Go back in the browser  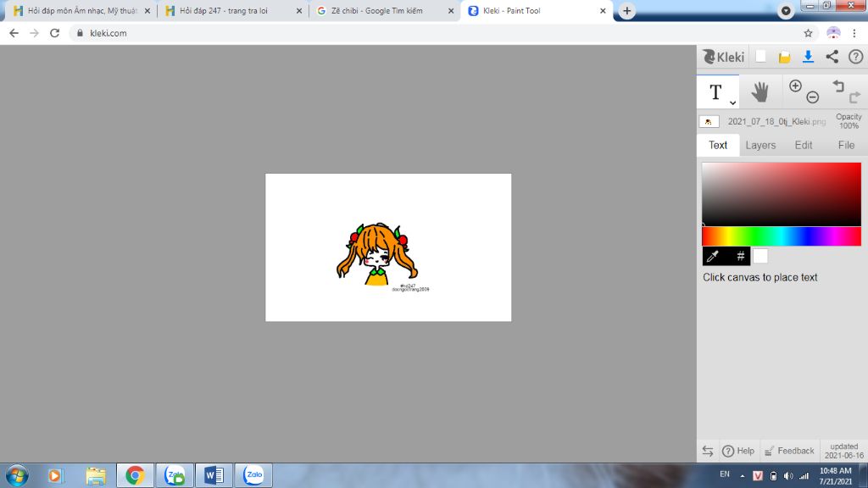[x=14, y=33]
